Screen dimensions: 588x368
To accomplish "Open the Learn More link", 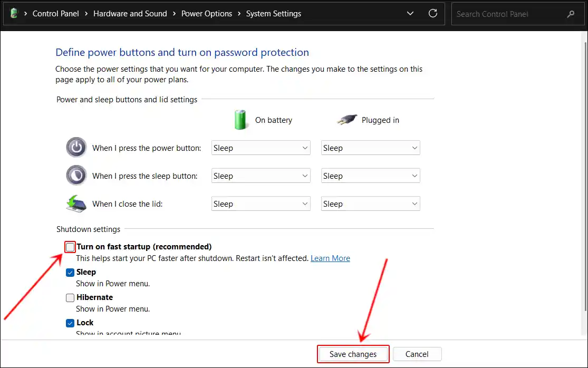I will point(330,258).
